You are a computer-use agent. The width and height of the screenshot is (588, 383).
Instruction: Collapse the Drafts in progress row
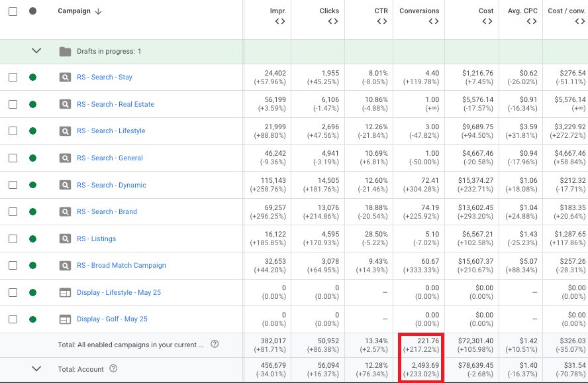pos(36,50)
